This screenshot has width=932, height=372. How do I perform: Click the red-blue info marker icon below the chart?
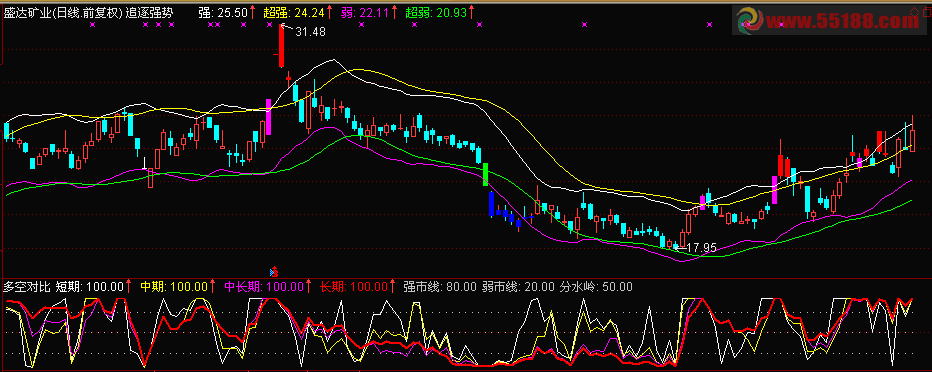coord(274,272)
